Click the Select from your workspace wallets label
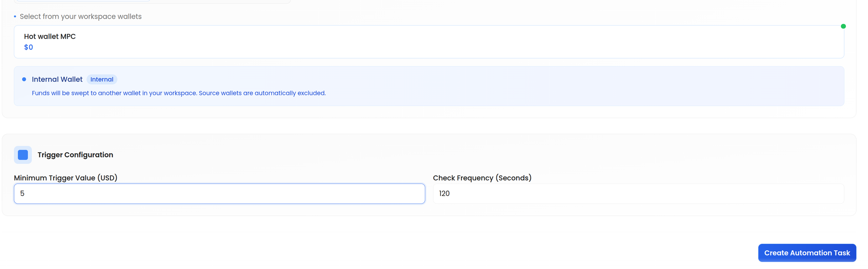 coord(81,16)
